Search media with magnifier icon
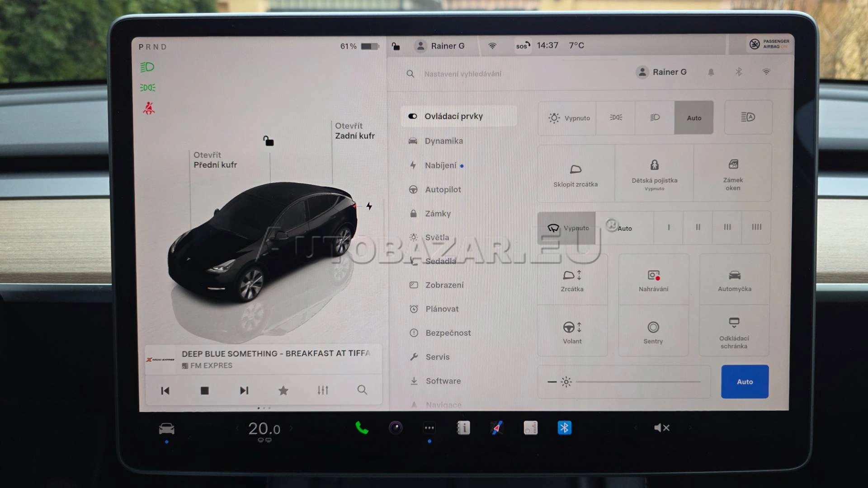 pyautogui.click(x=362, y=389)
